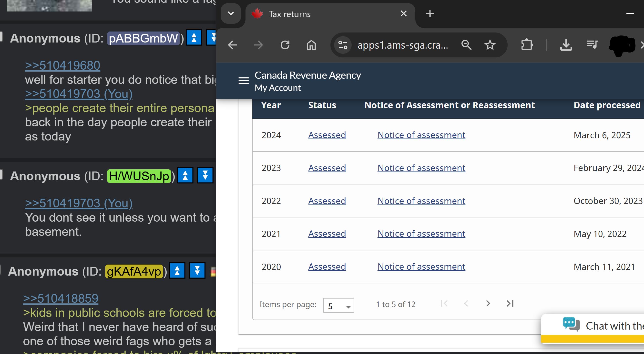Open 2024 Assessed status link
Image resolution: width=644 pixels, height=354 pixels.
point(327,135)
